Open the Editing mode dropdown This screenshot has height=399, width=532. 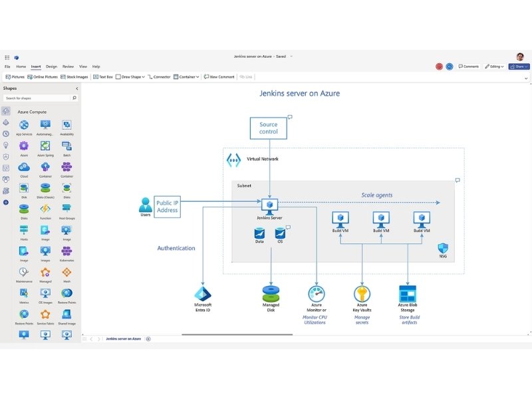(494, 66)
